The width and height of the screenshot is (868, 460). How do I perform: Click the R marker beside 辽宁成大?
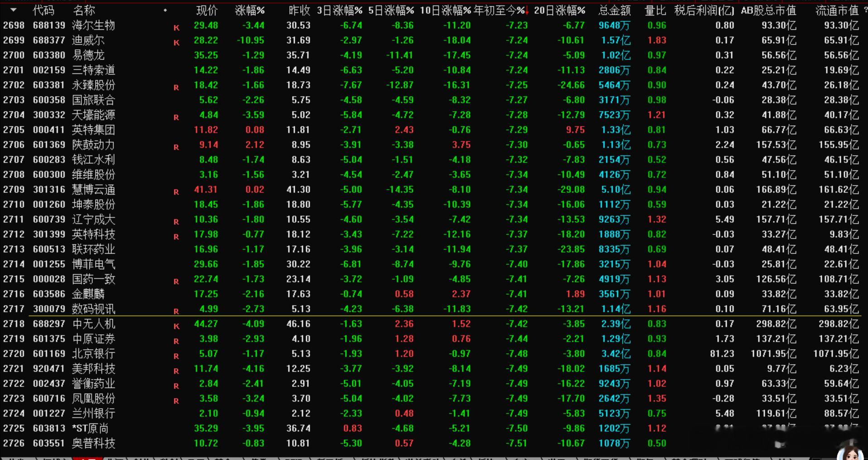pos(177,222)
